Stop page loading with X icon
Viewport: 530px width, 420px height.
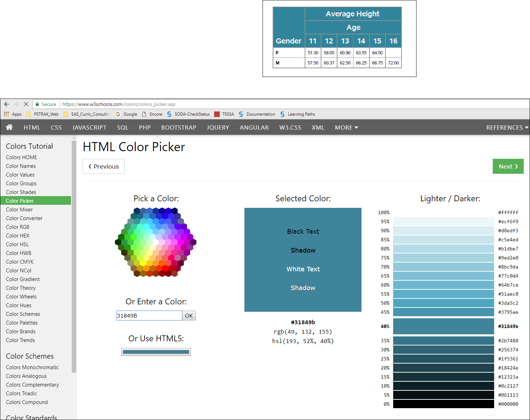tap(26, 104)
